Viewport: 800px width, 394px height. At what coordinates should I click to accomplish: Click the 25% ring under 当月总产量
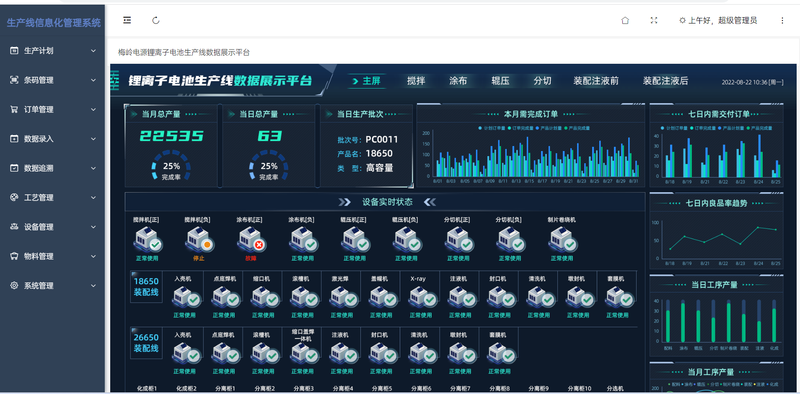point(171,165)
